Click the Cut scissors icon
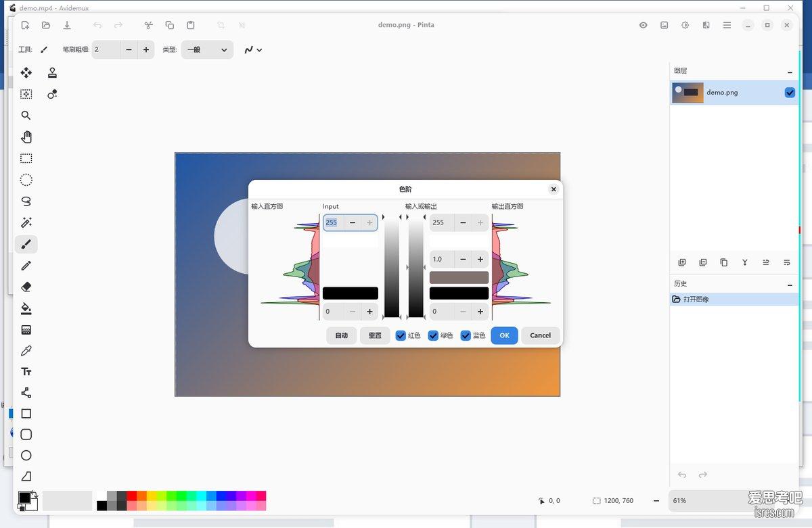Screen dimensions: 812x528 [x=149, y=25]
